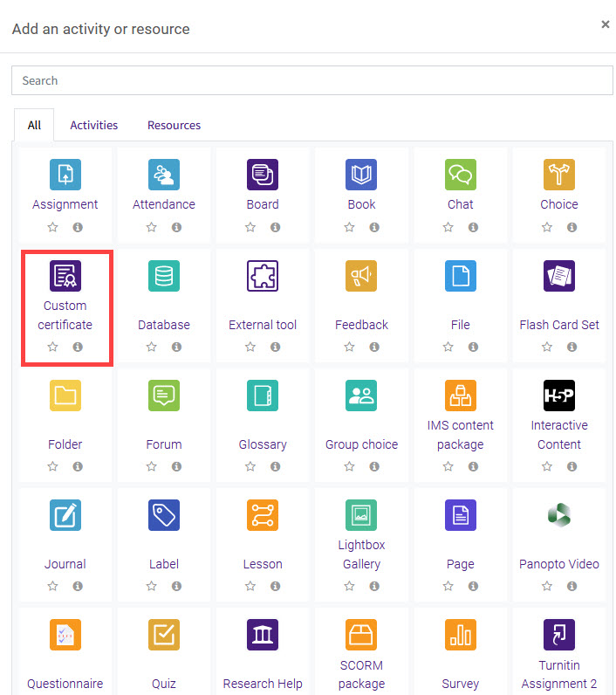Select the H5P Interactive Content icon

559,396
